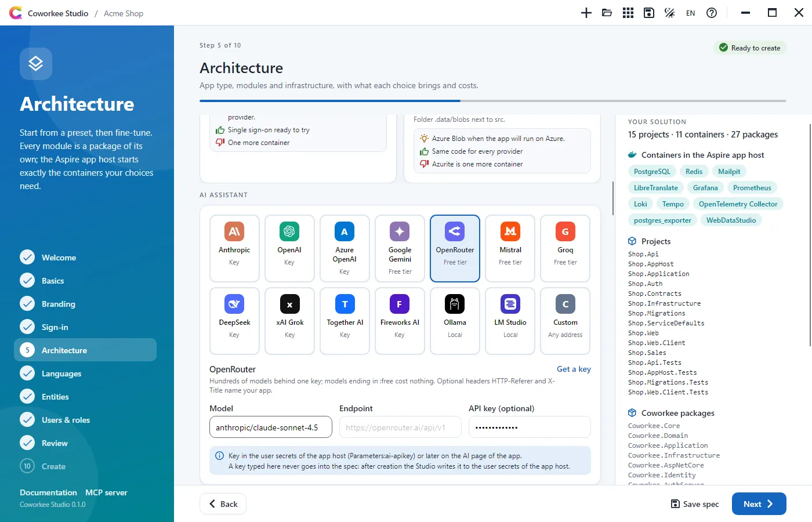Select the OpenRouter provider card
Viewport: 812px width, 522px height.
click(x=455, y=248)
